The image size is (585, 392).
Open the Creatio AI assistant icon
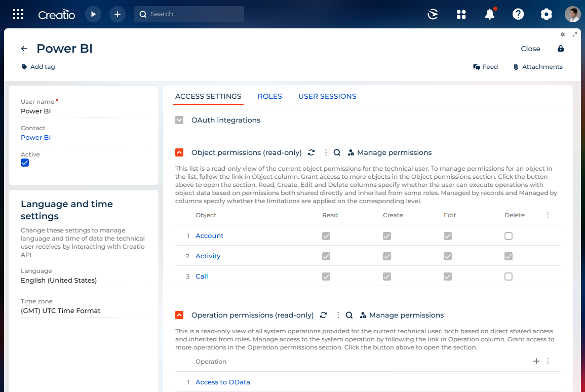(x=433, y=14)
